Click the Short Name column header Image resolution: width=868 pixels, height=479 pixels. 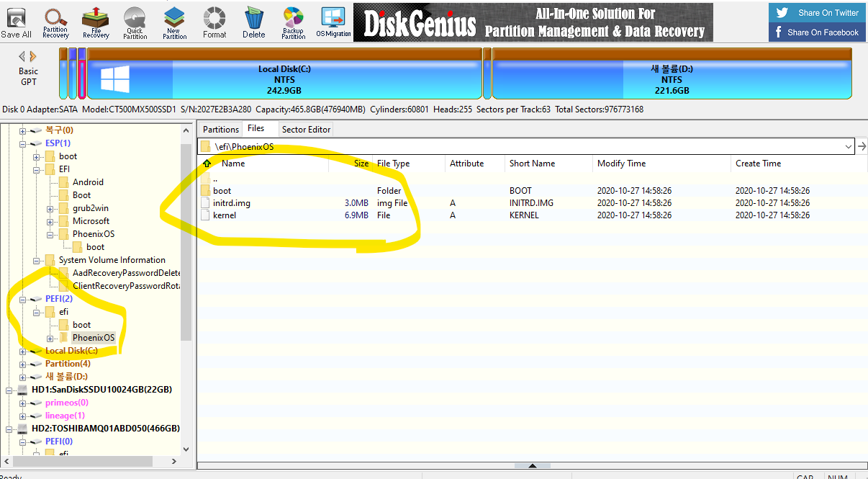pos(549,164)
